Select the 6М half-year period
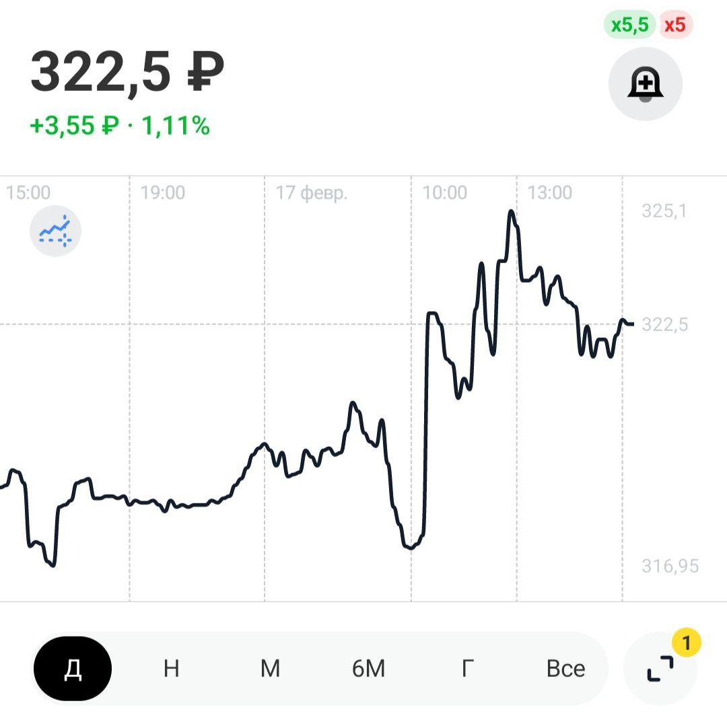Screen dimensions: 727x728 click(368, 669)
